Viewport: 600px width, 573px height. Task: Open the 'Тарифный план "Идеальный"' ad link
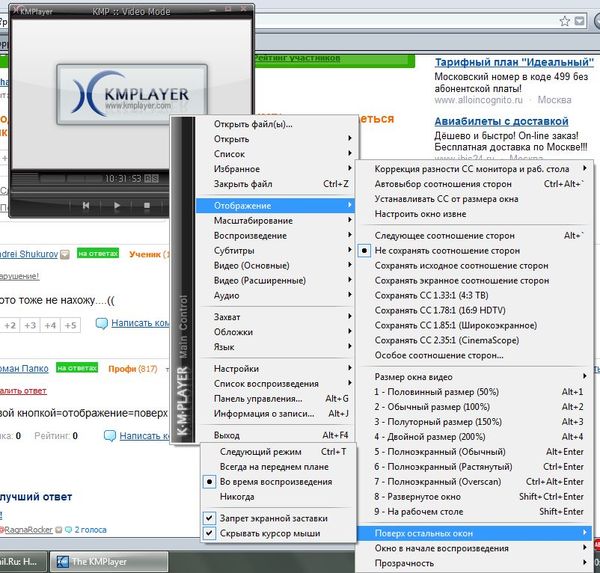[514, 62]
